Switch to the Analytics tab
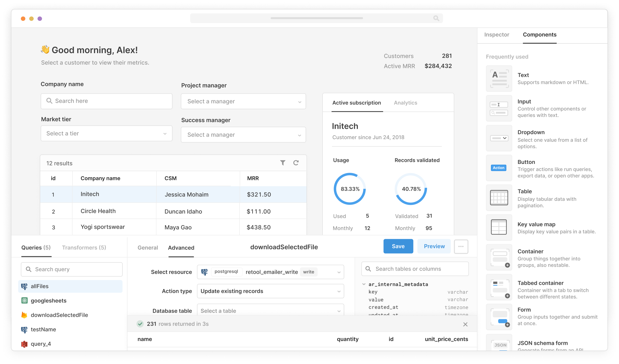Image resolution: width=619 pixels, height=364 pixels. tap(405, 103)
